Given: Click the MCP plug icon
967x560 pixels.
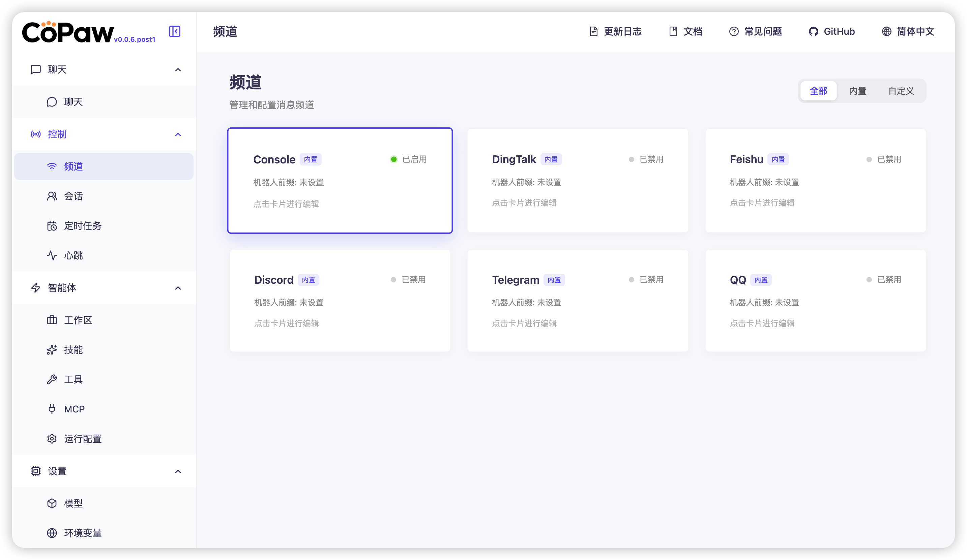Looking at the screenshot, I should point(52,409).
